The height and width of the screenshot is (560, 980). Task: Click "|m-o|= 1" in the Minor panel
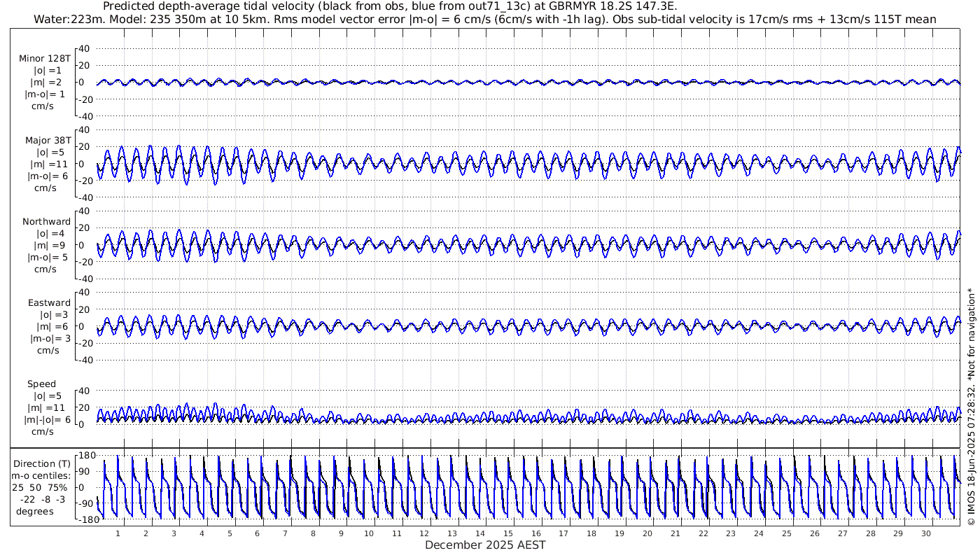[45, 94]
